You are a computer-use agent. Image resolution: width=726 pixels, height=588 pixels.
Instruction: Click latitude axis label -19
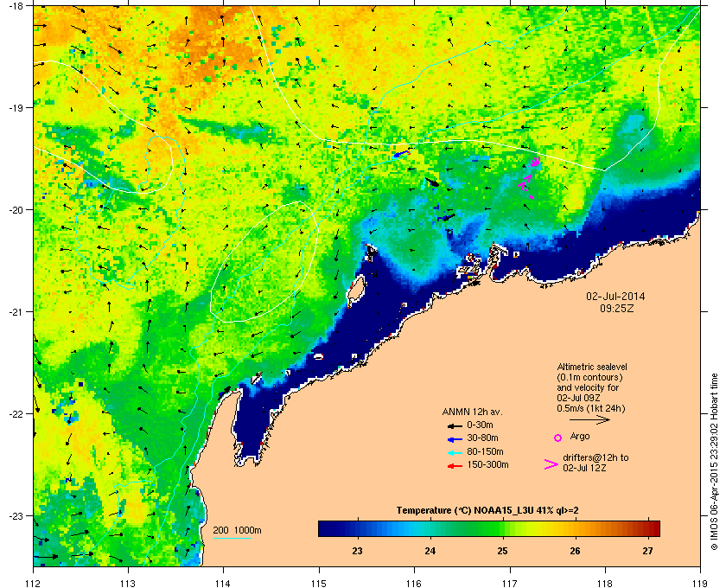[x=16, y=107]
